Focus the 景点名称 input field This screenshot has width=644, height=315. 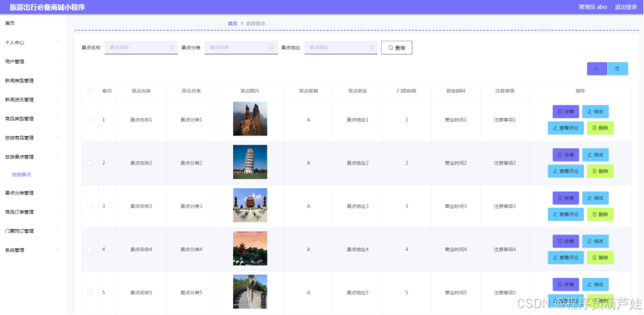(x=141, y=48)
